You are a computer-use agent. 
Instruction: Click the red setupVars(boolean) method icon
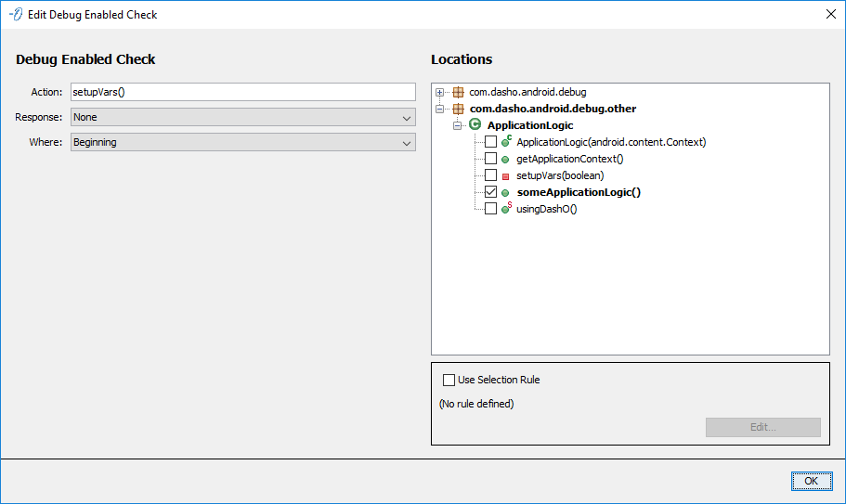pos(505,175)
